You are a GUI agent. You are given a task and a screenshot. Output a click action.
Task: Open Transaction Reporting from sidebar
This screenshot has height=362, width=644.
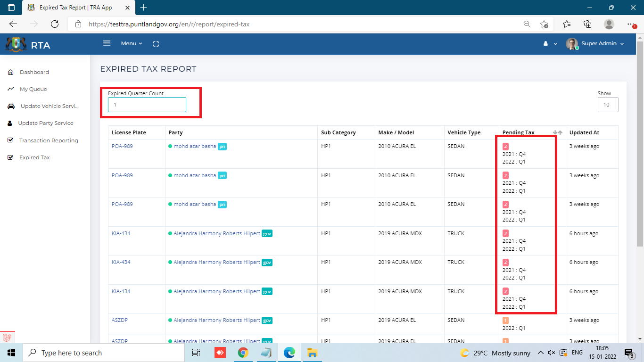coord(49,140)
